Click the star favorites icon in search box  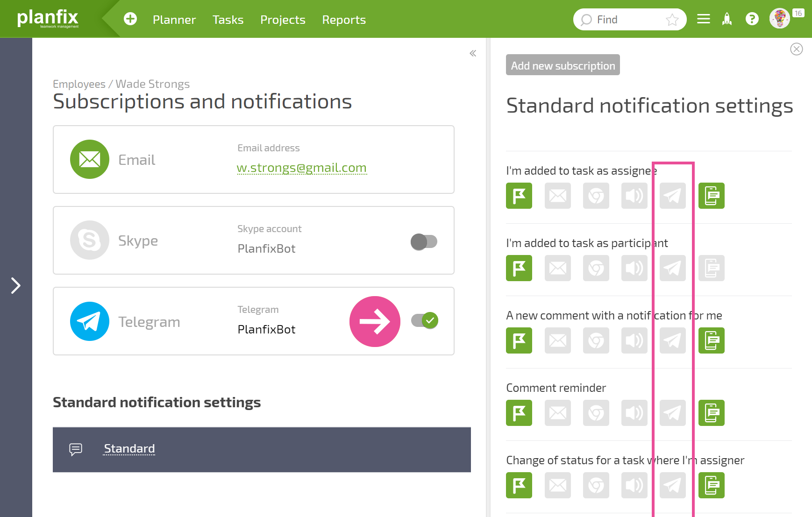click(672, 20)
